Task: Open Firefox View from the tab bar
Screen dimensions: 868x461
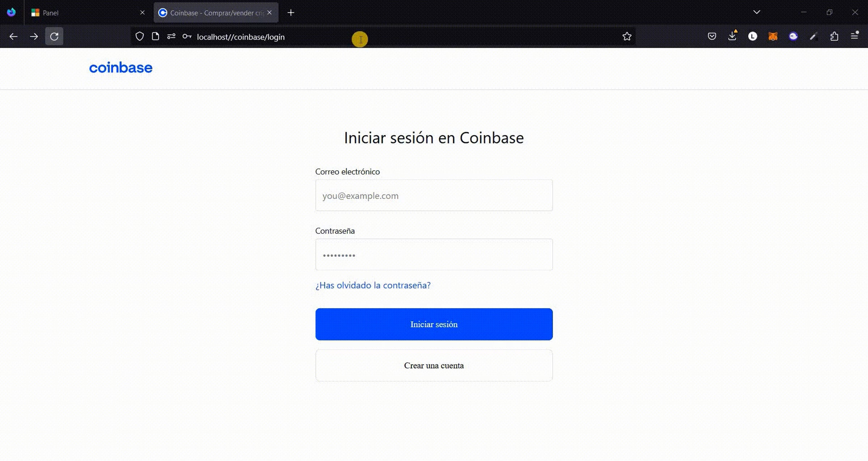Action: [11, 12]
